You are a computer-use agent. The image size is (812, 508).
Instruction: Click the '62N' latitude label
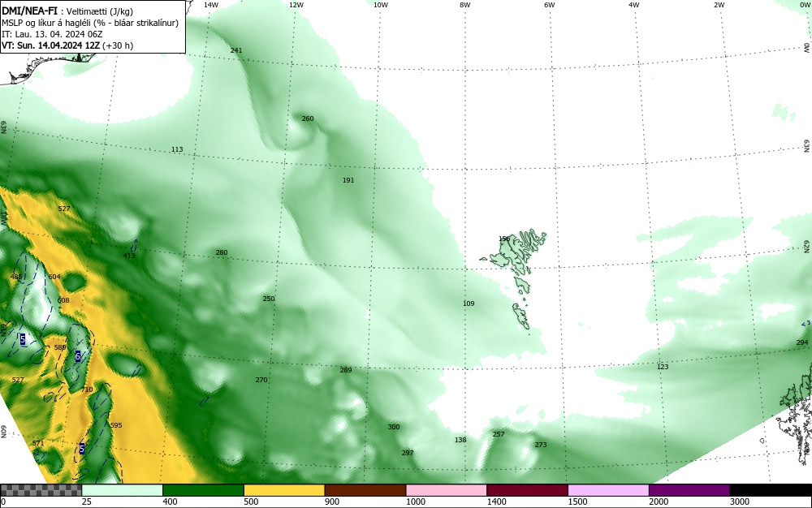[x=807, y=247]
